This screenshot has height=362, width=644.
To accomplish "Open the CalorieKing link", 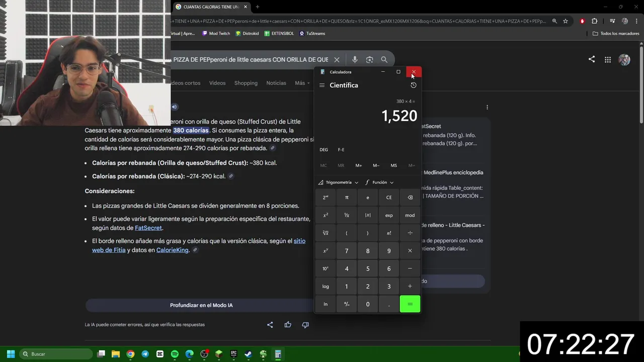I will (173, 250).
